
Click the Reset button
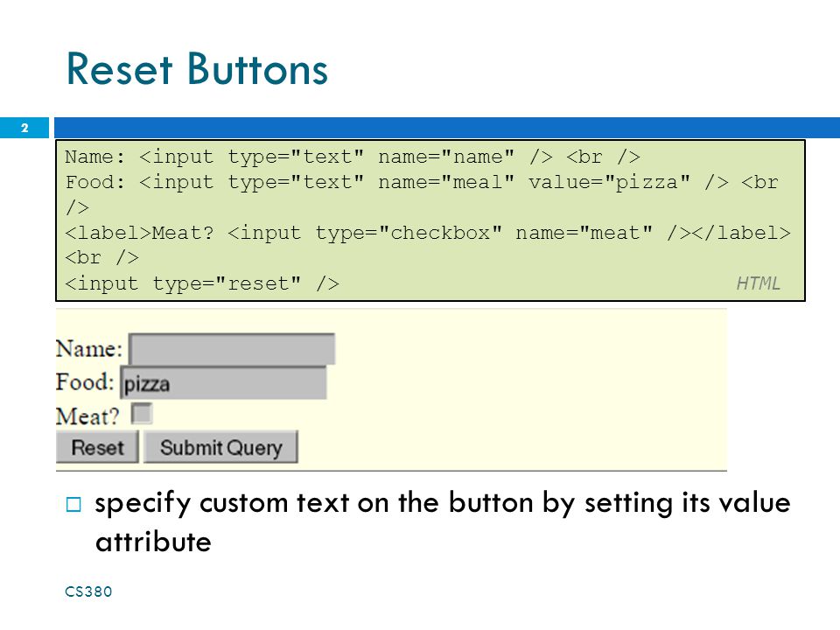click(97, 447)
